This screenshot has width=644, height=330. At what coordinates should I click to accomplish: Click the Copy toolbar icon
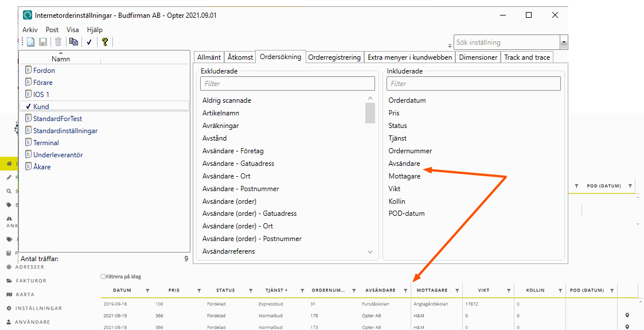click(73, 42)
